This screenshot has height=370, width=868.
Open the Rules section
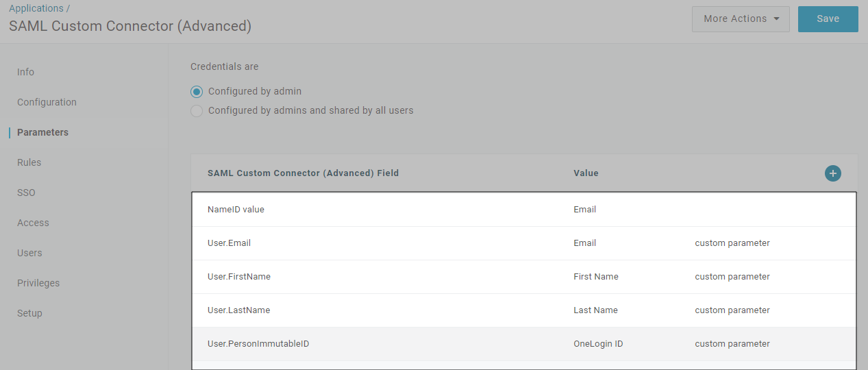[x=29, y=162]
